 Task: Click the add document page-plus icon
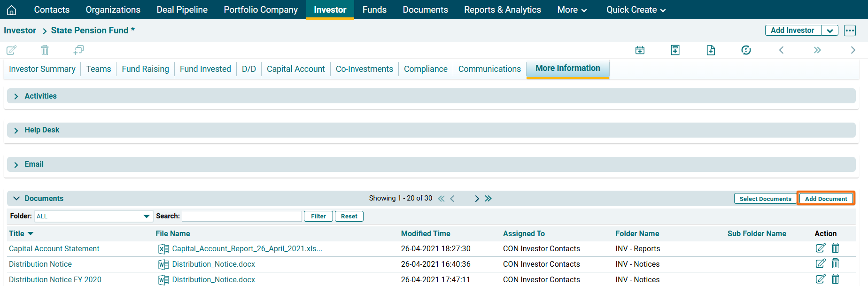click(711, 50)
